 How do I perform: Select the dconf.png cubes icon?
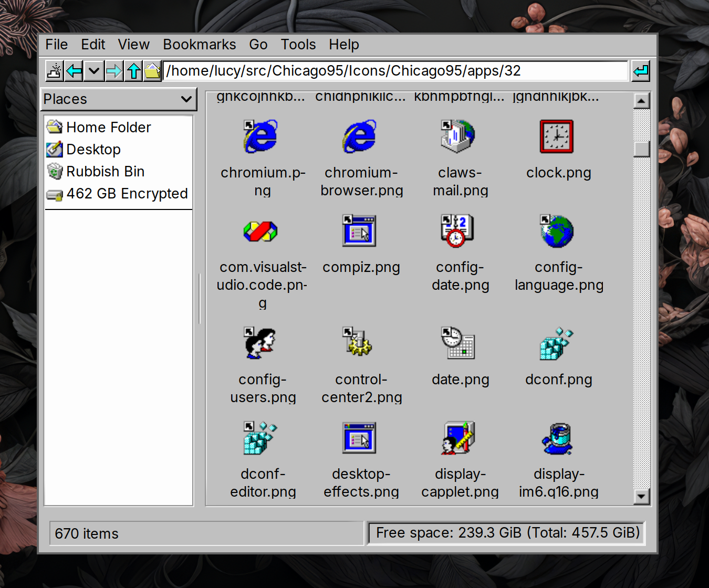point(557,343)
